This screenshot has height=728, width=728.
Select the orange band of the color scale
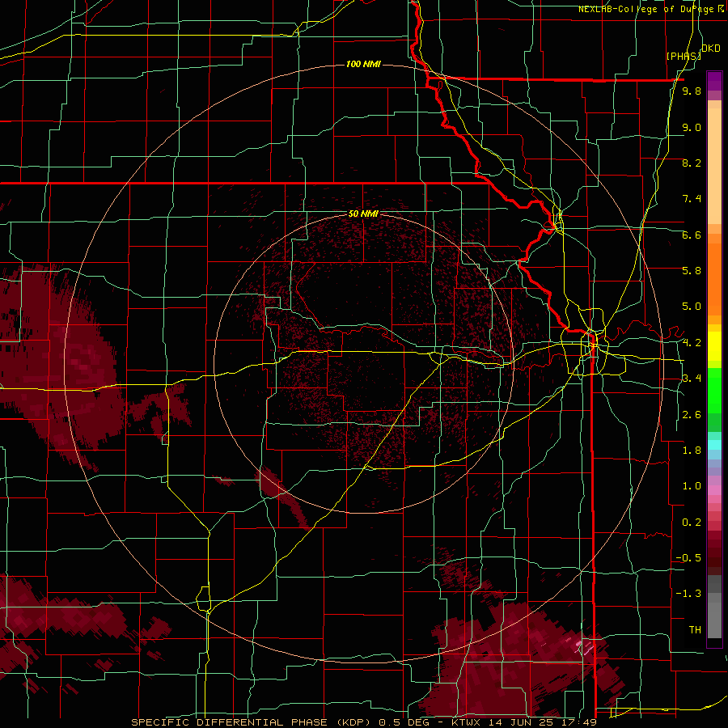point(714,278)
